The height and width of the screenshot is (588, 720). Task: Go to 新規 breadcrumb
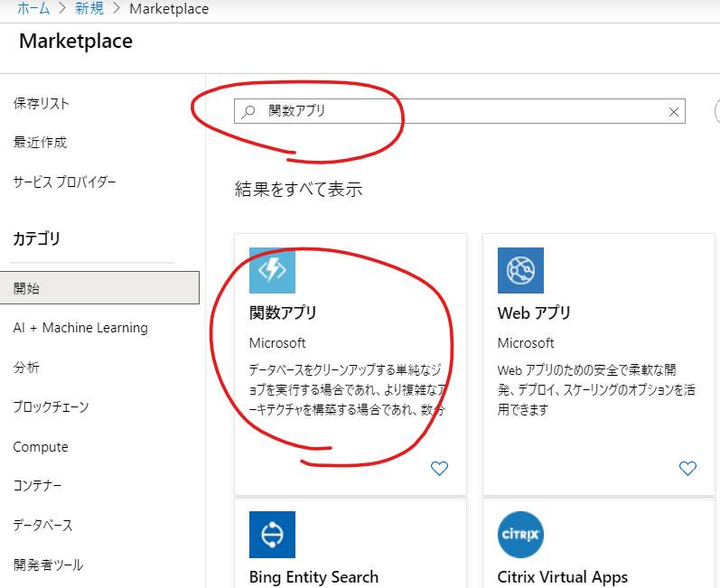[89, 8]
